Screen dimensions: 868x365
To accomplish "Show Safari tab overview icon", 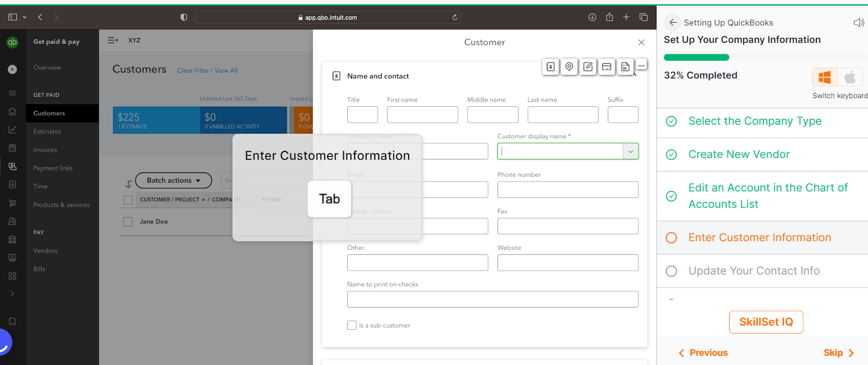I will (643, 17).
